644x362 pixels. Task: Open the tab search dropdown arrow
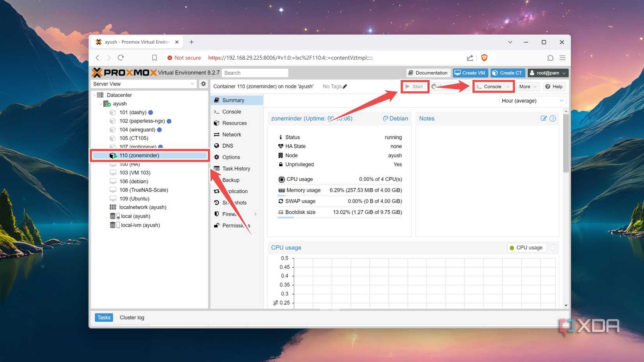coord(510,42)
